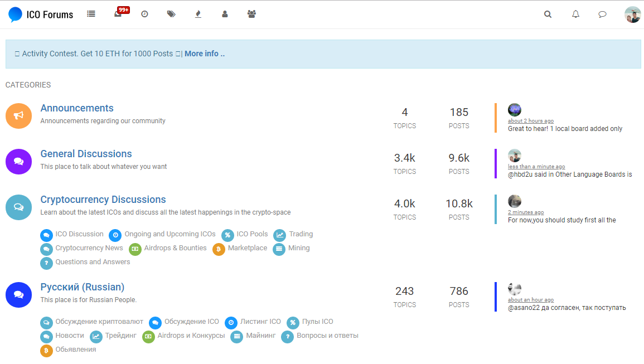Click poster avatar in Announcements latest post

pos(515,110)
